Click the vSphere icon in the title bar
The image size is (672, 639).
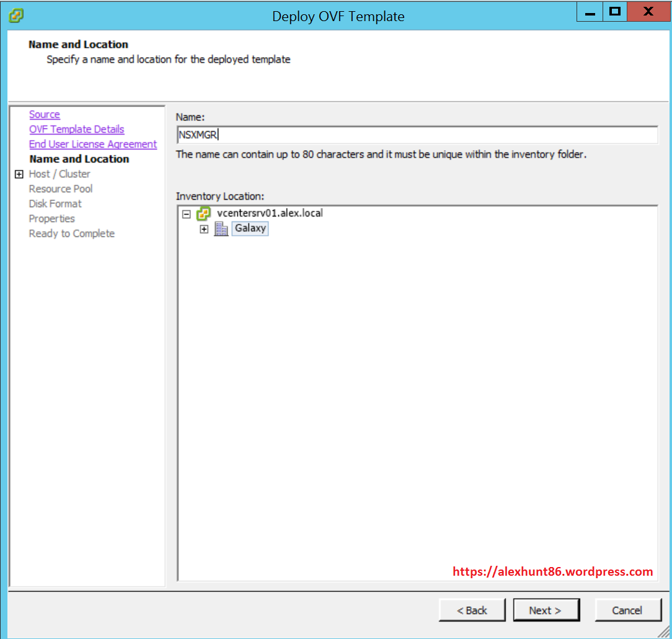16,16
